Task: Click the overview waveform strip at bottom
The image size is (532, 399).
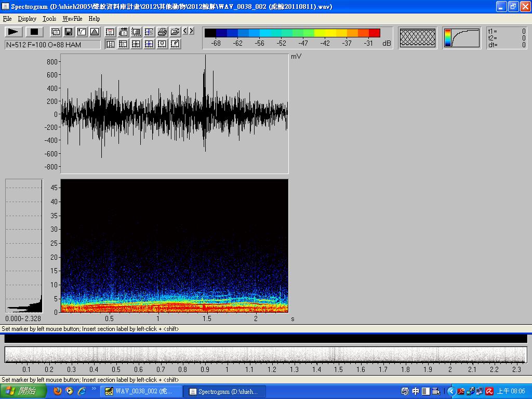Action: (265, 355)
